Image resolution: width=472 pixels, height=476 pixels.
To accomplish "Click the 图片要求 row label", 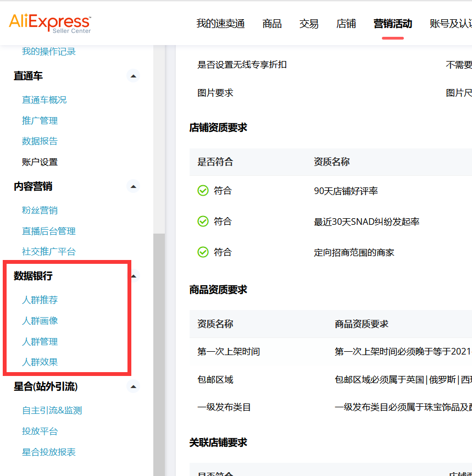I will (215, 93).
